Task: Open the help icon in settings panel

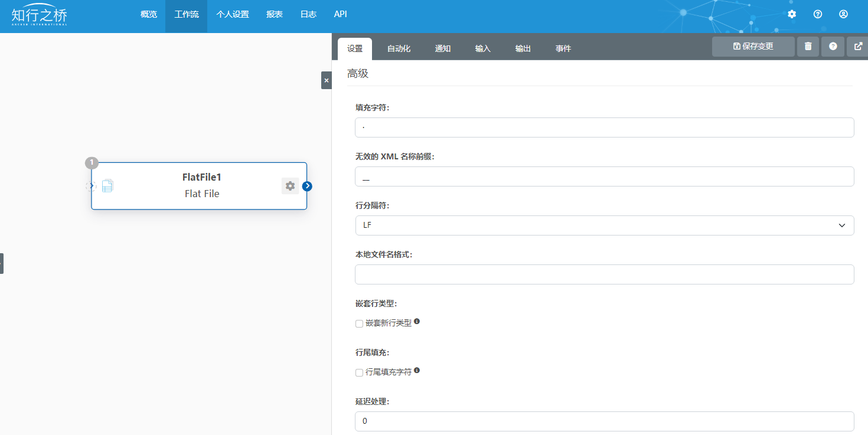Action: pyautogui.click(x=833, y=46)
